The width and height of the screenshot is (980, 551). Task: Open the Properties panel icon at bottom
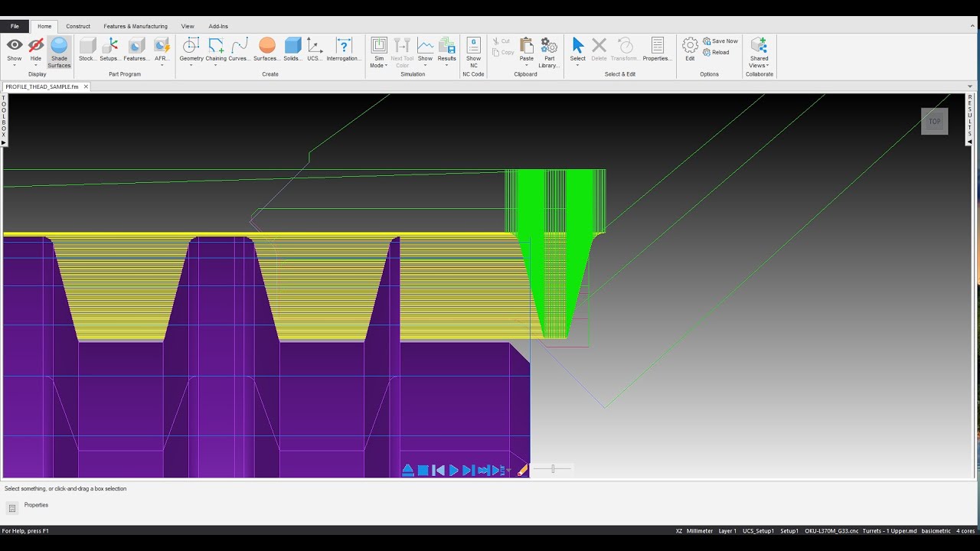[x=12, y=508]
